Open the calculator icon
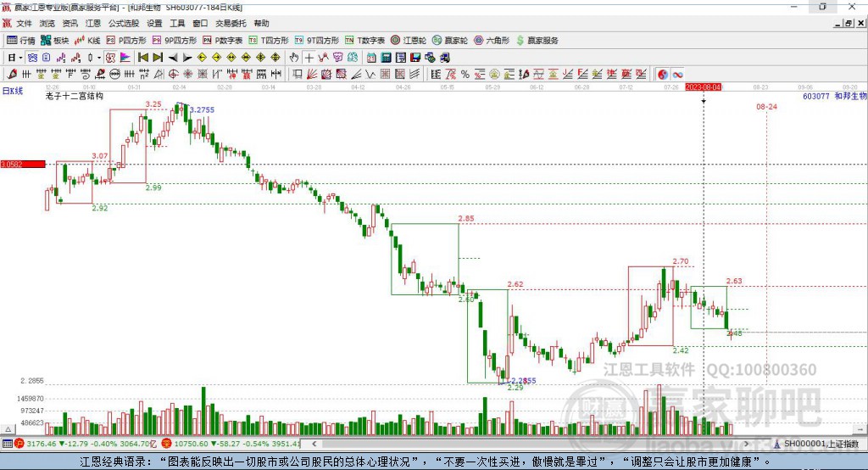The image size is (868, 470). click(387, 58)
